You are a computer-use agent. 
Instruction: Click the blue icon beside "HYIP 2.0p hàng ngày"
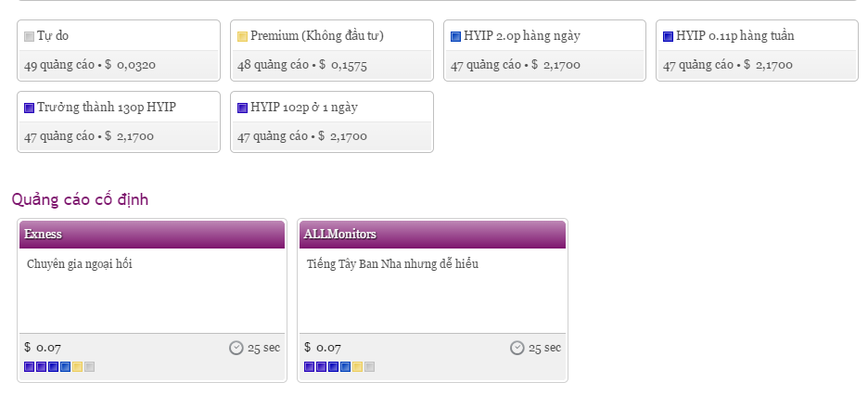(x=455, y=37)
